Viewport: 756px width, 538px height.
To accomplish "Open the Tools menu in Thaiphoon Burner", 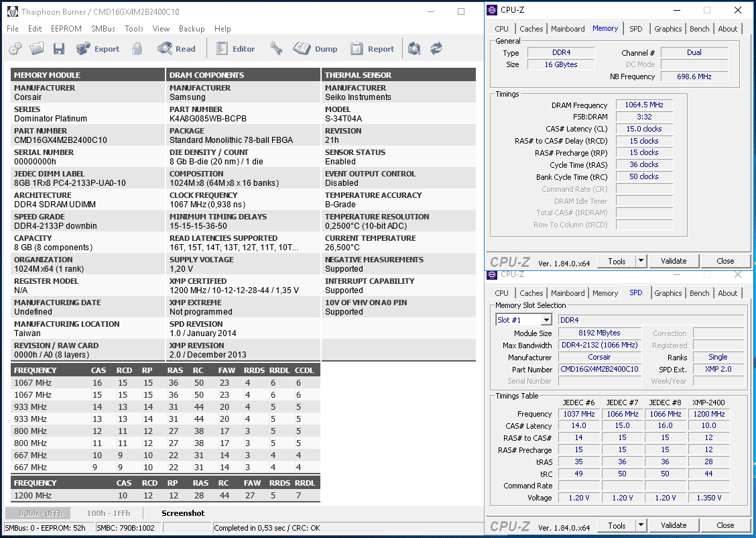I will (133, 28).
